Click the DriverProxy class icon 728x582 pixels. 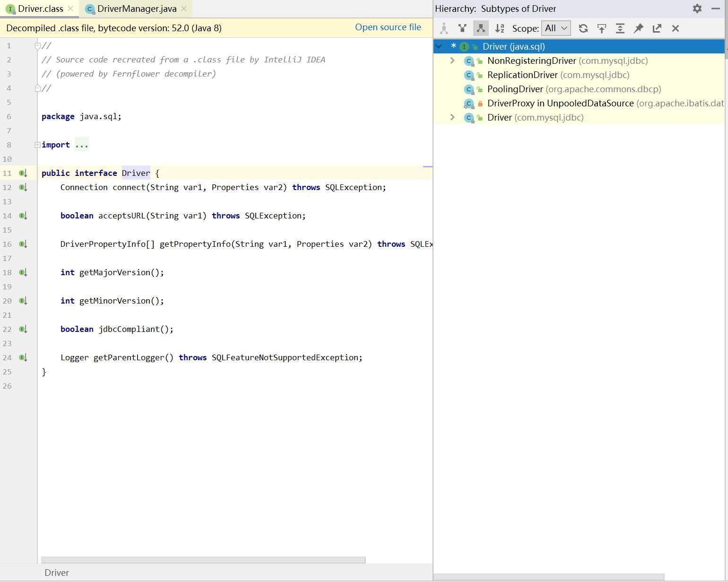(469, 103)
